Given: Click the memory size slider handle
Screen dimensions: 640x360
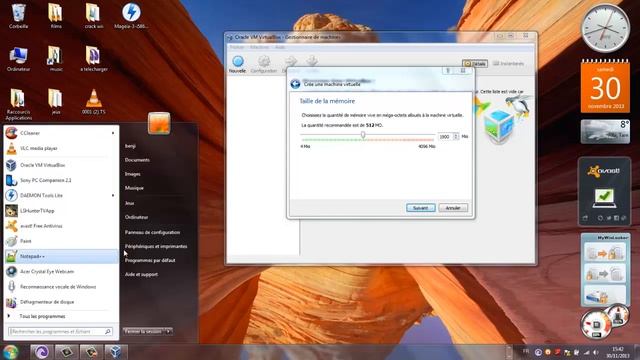Looking at the screenshot, I should pyautogui.click(x=363, y=135).
